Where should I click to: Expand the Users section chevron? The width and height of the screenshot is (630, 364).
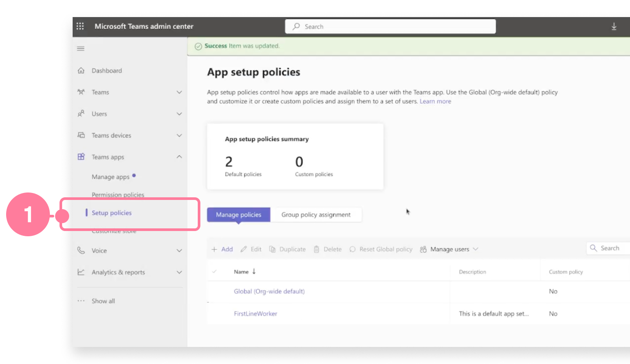(179, 114)
